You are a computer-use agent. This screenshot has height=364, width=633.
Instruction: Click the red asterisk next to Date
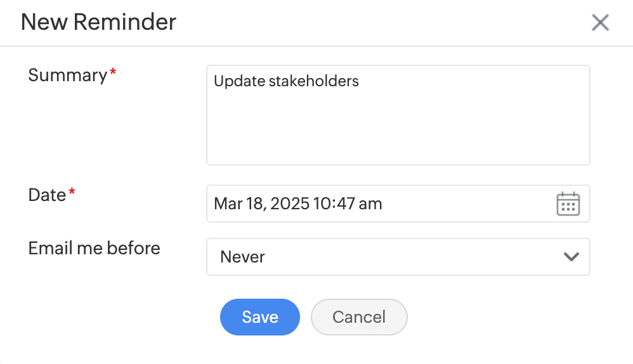tap(72, 193)
